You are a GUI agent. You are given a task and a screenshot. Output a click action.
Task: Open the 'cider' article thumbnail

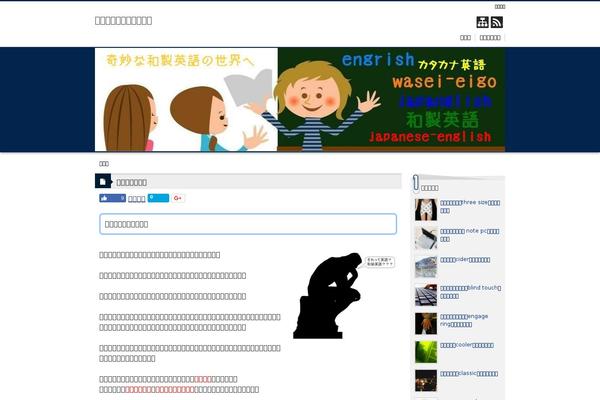pos(426,266)
